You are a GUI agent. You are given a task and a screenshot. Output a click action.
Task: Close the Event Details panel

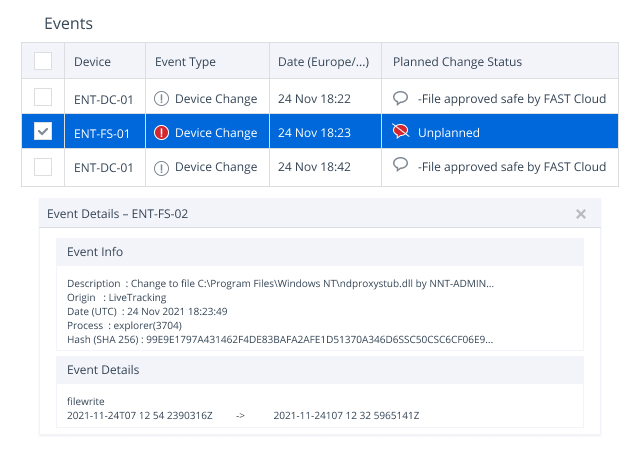click(581, 214)
